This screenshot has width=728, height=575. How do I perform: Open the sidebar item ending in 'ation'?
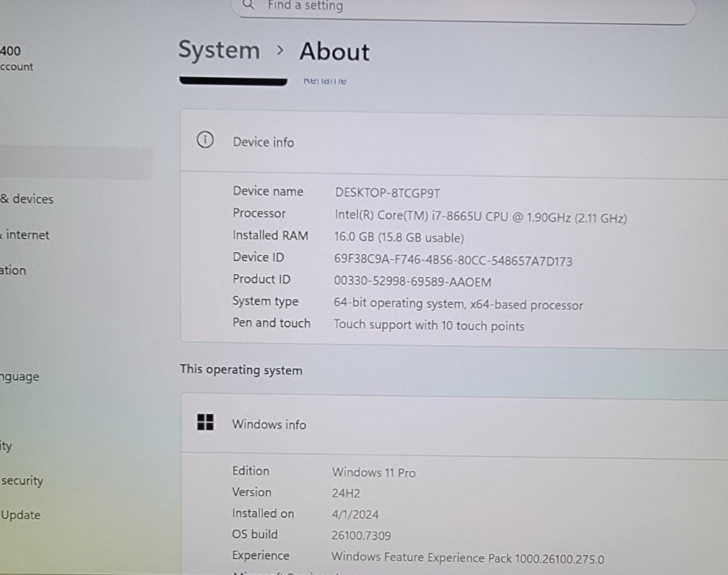pyautogui.click(x=13, y=270)
